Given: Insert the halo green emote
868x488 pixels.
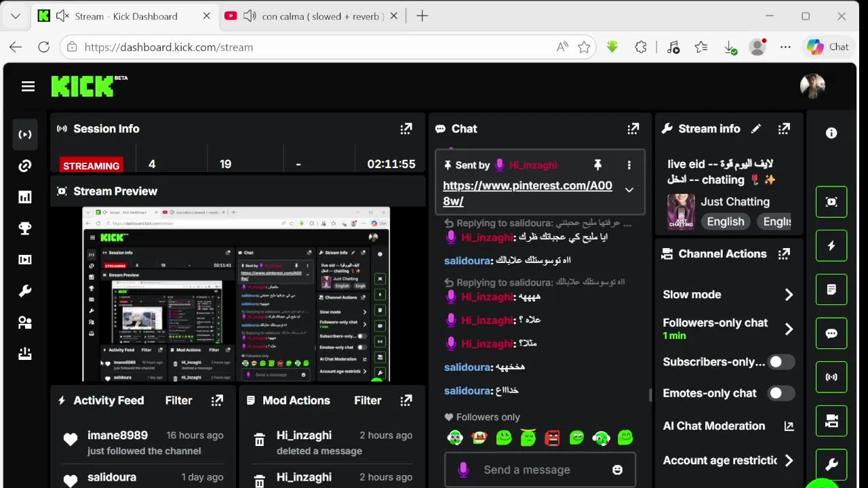Looking at the screenshot, I should tap(528, 438).
